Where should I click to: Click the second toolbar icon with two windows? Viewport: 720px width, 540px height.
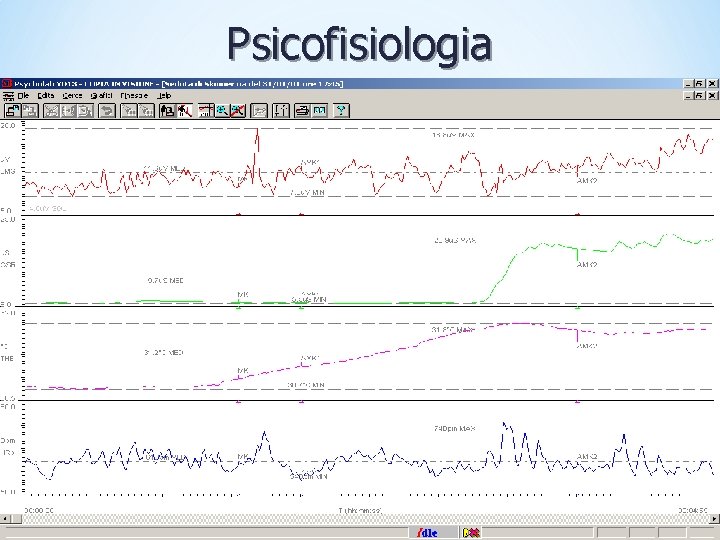[x=30, y=111]
